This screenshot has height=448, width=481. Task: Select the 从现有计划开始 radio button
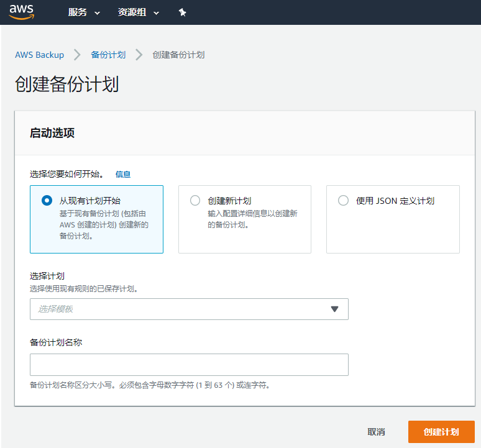[x=47, y=201]
